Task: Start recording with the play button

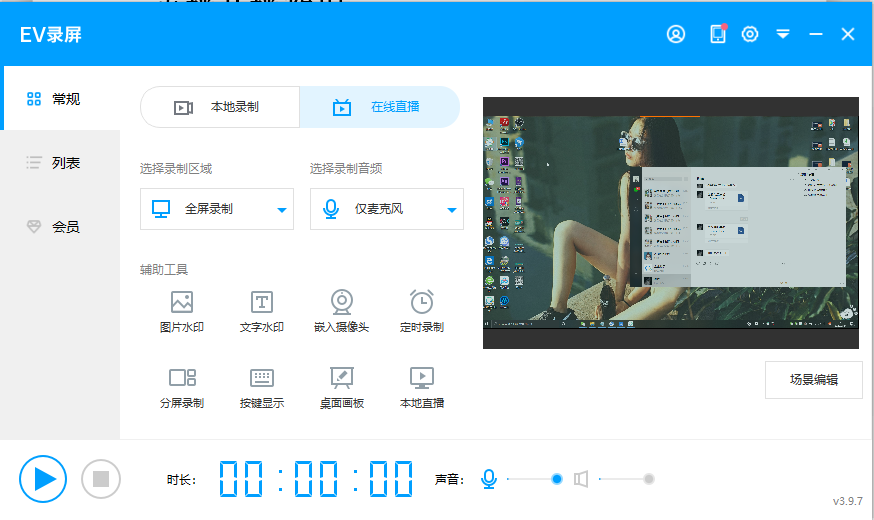Action: coord(43,479)
